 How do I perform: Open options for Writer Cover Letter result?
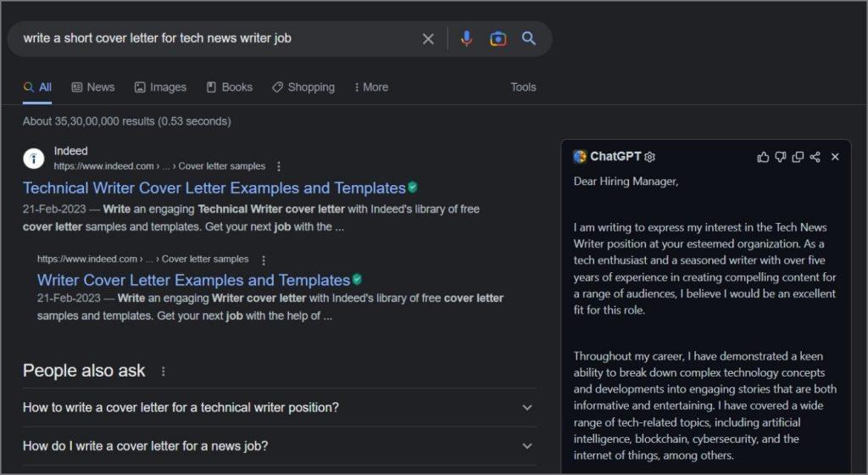pos(264,260)
